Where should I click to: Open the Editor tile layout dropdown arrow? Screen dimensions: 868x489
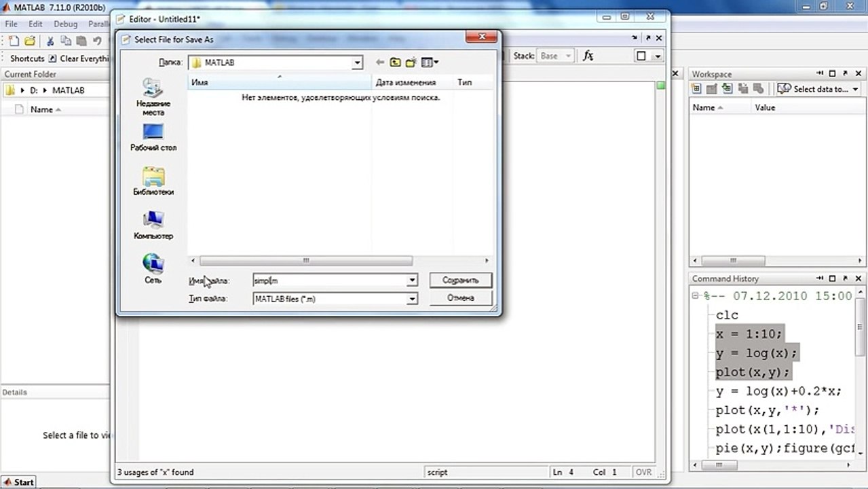coord(658,56)
